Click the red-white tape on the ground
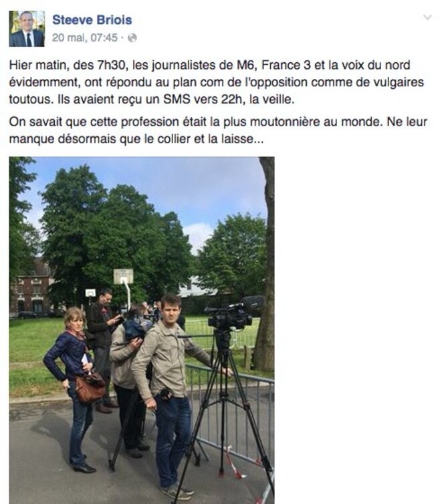 tap(235, 463)
